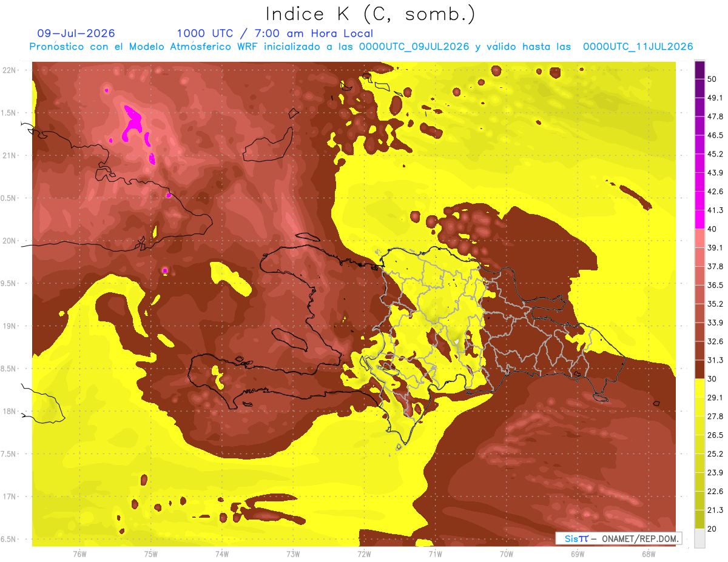728x562 pixels.
Task: Click the time label '1000 UTC / 7:00 am Hora Local'
Action: point(275,33)
